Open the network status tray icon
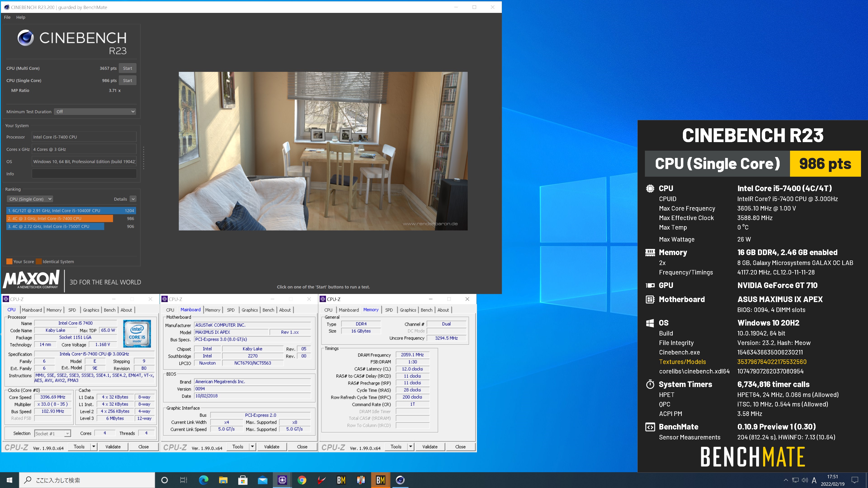 795,480
